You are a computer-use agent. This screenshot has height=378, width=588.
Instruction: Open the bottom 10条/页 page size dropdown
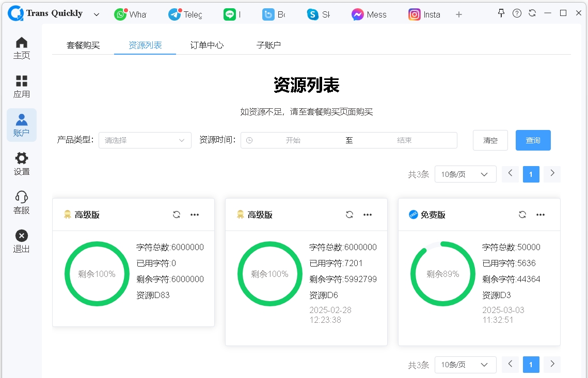pyautogui.click(x=465, y=365)
